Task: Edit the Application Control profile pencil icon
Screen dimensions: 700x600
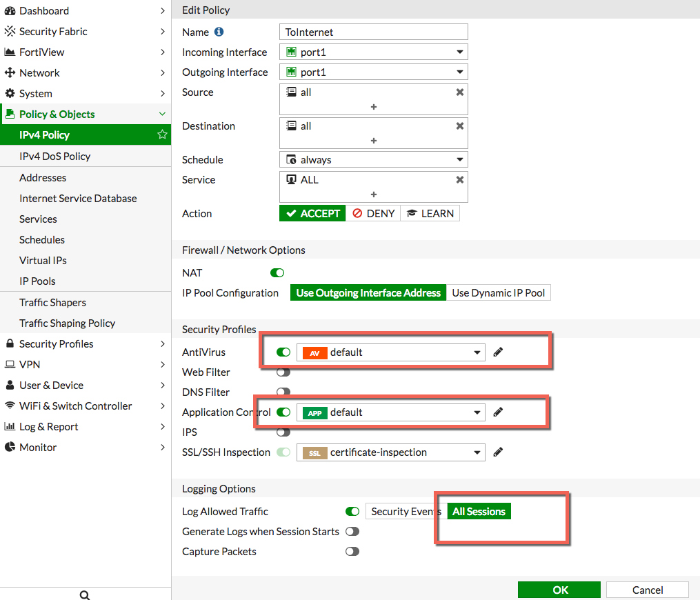Action: [498, 412]
